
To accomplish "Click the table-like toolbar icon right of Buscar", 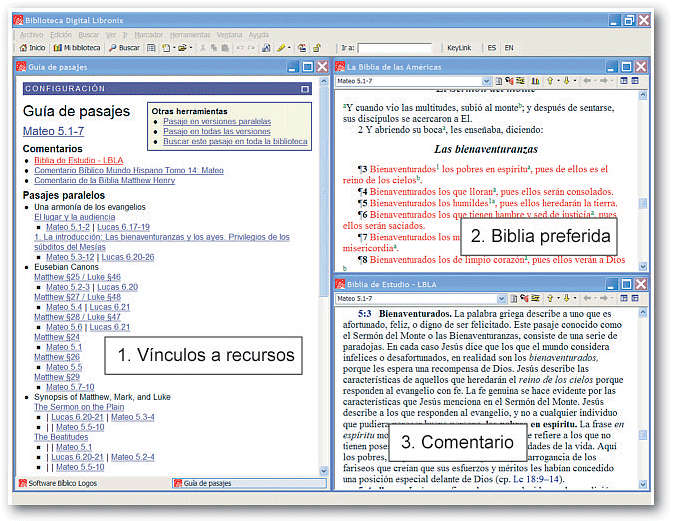I will pyautogui.click(x=151, y=48).
